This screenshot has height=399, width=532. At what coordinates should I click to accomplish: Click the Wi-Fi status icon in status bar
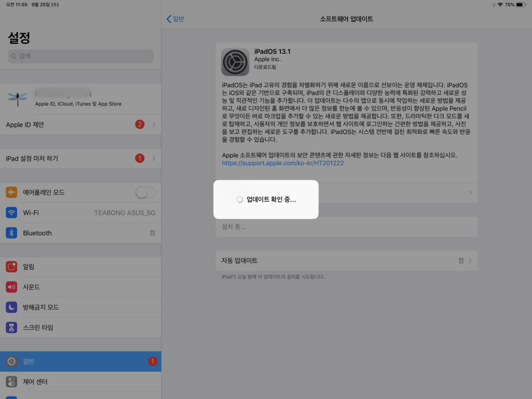[500, 5]
